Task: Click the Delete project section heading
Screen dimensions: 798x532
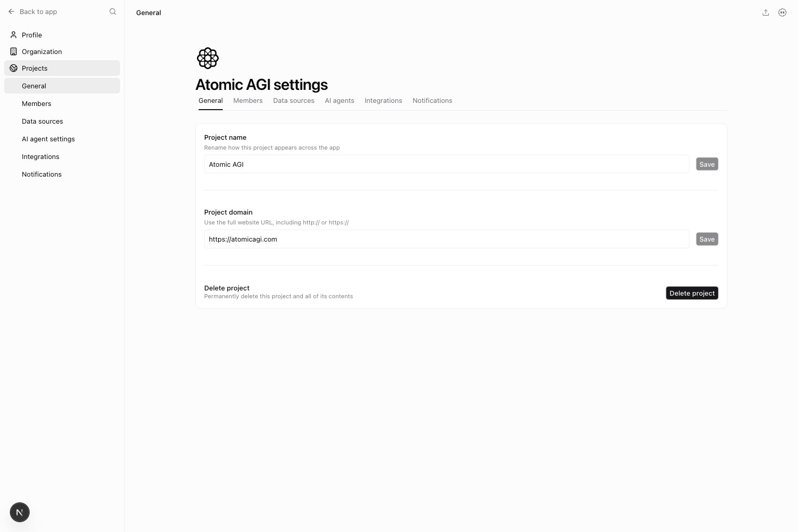Action: [227, 288]
